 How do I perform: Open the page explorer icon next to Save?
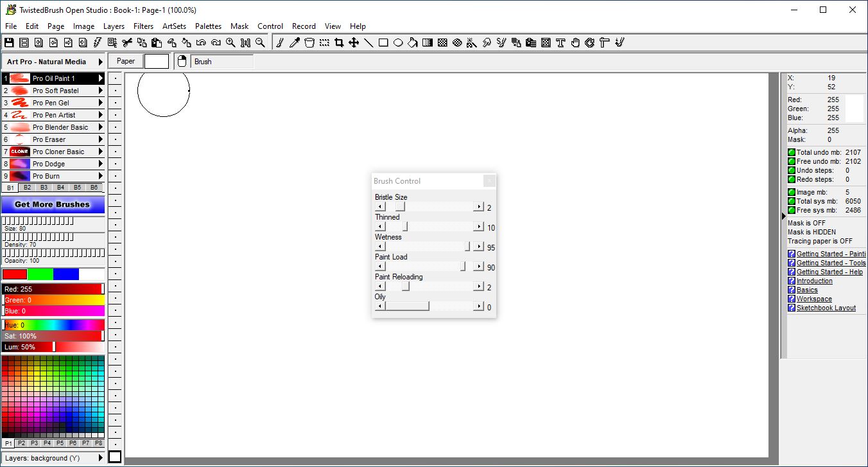[x=24, y=42]
